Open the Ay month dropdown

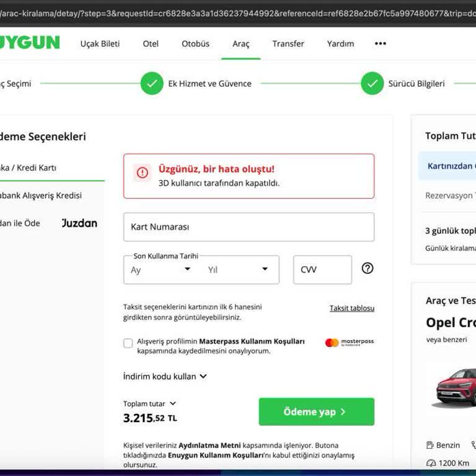tap(161, 270)
